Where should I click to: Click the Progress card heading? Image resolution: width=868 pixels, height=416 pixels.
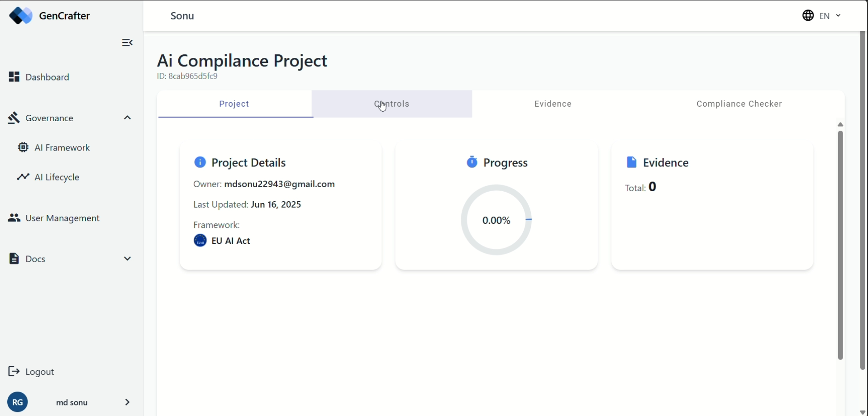(506, 162)
